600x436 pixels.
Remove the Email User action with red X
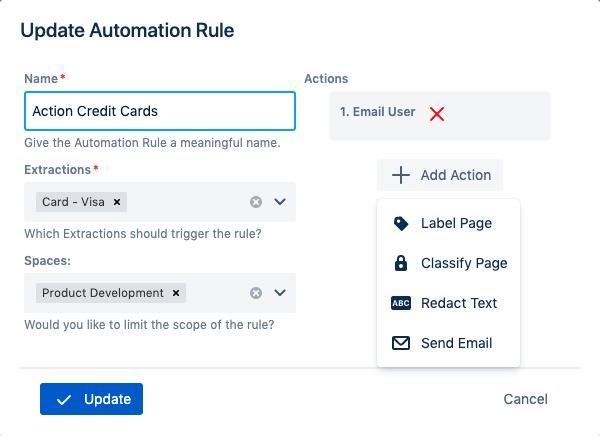coord(437,114)
